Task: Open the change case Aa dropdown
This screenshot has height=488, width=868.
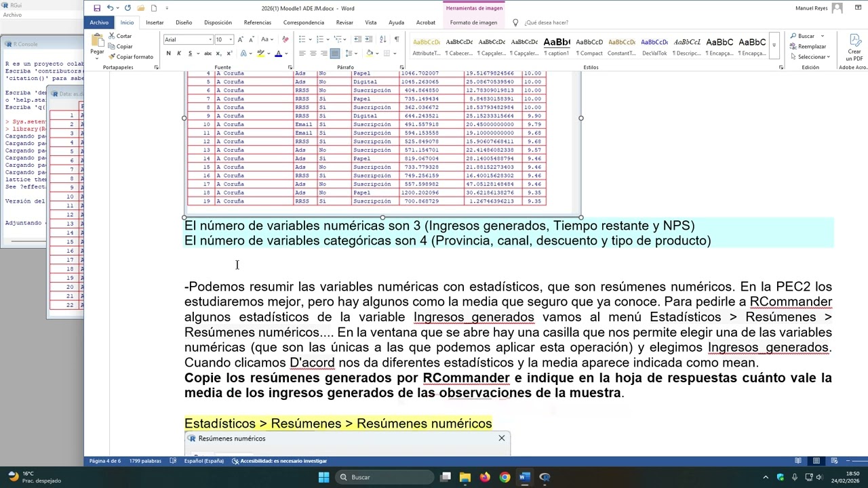Action: [x=267, y=39]
